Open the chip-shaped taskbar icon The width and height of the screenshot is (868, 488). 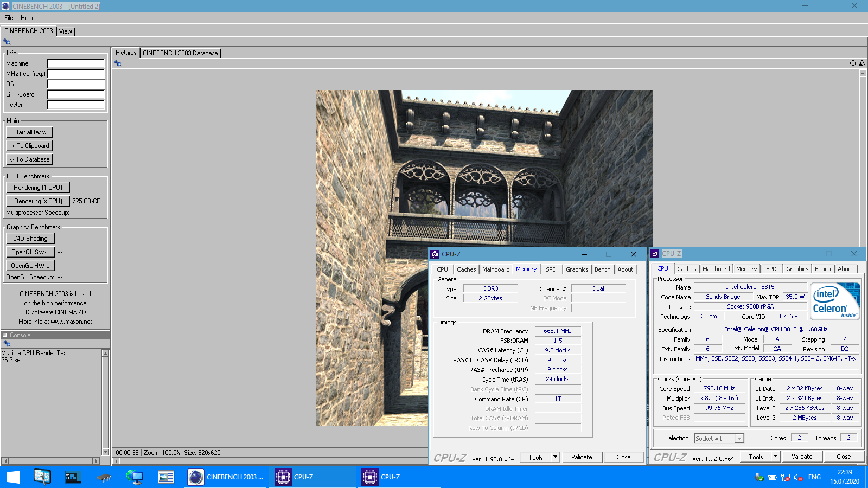pos(104,477)
